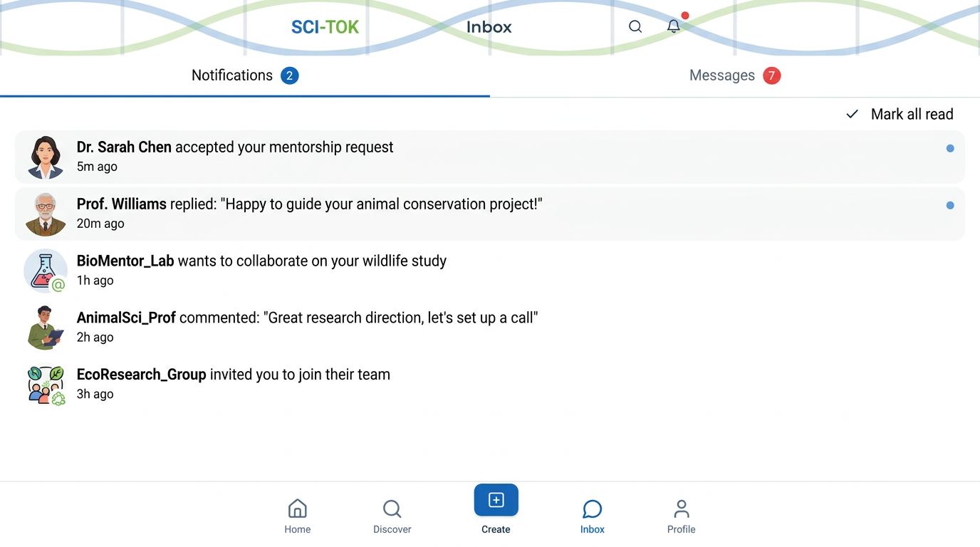
Task: Click EcoResearch_Group avatar
Action: click(46, 385)
